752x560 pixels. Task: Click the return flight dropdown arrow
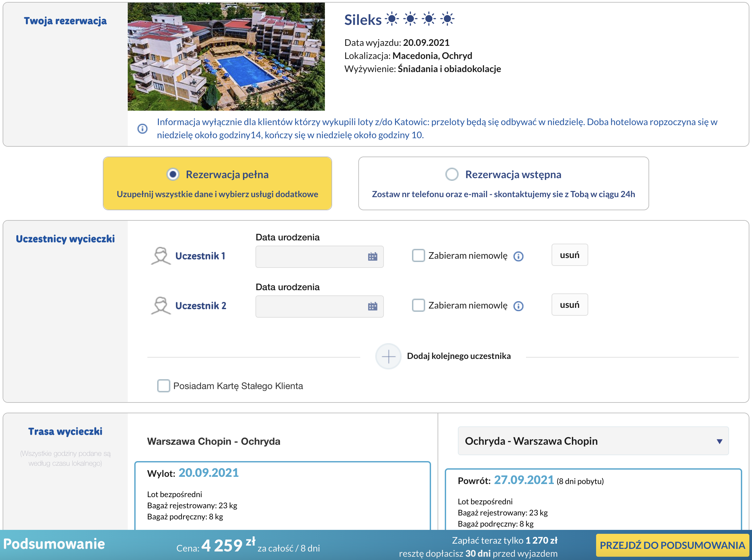pos(719,441)
